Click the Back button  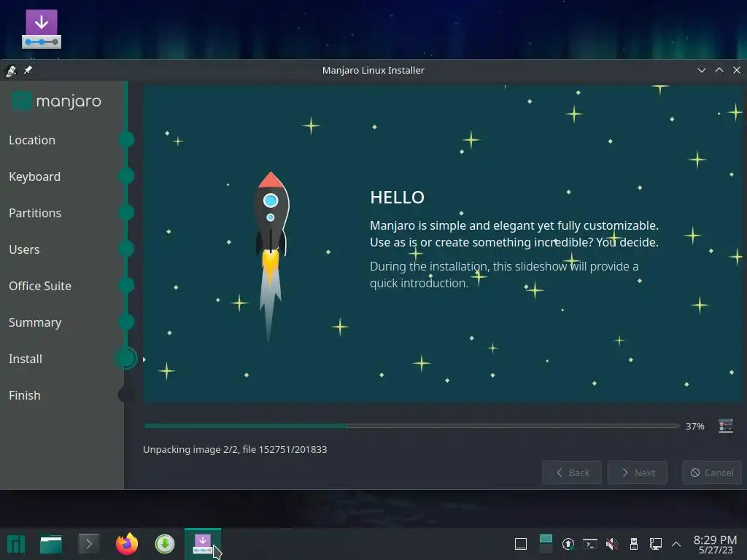[x=572, y=472]
